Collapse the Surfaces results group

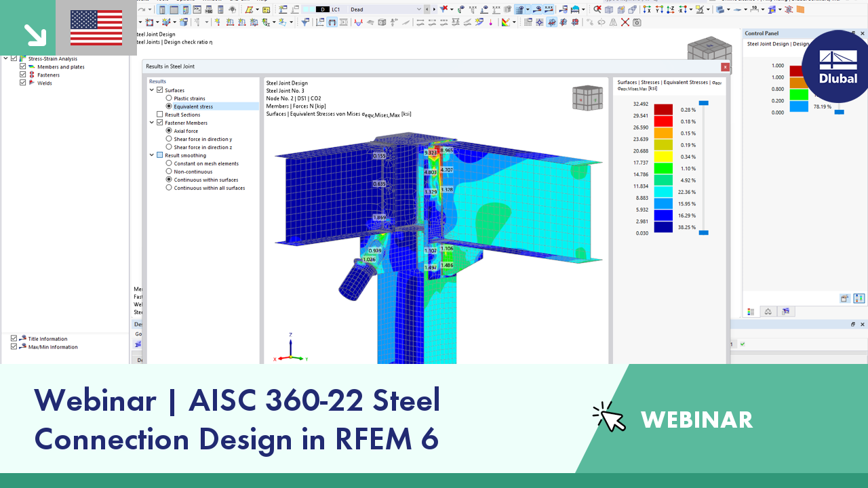(x=152, y=90)
